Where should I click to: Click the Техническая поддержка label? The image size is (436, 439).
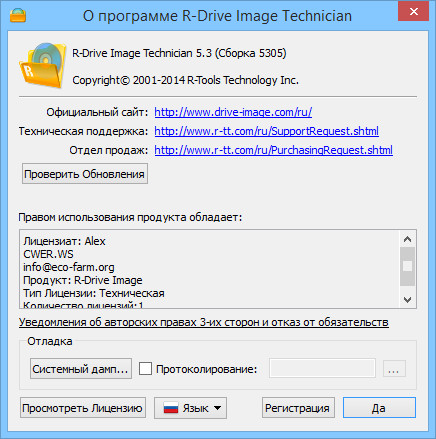(x=83, y=131)
